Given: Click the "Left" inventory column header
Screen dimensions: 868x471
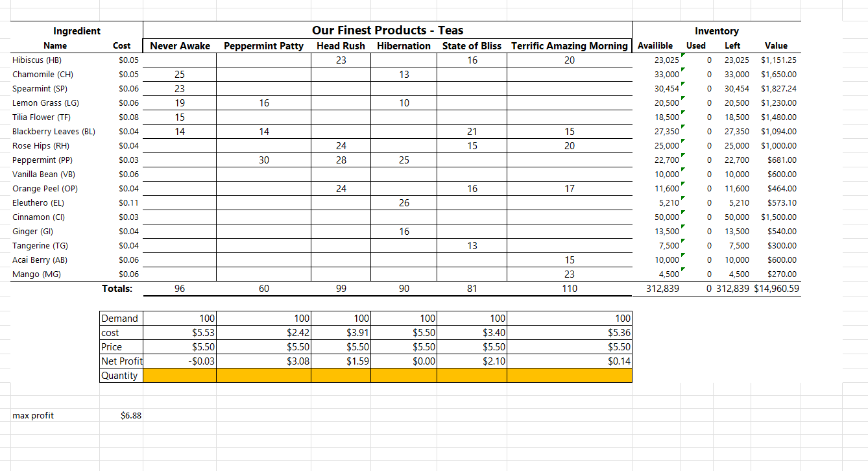Looking at the screenshot, I should [732, 46].
